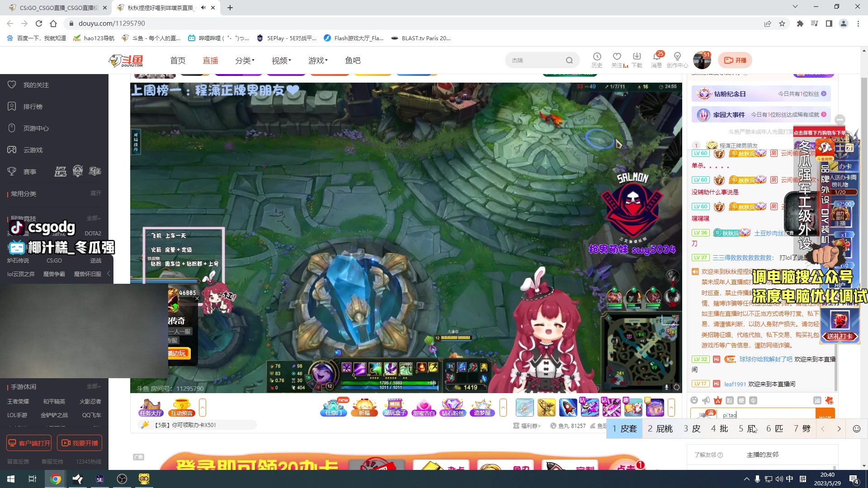Bookmark this page with the star icon
This screenshot has width=868, height=488.
[x=782, y=23]
